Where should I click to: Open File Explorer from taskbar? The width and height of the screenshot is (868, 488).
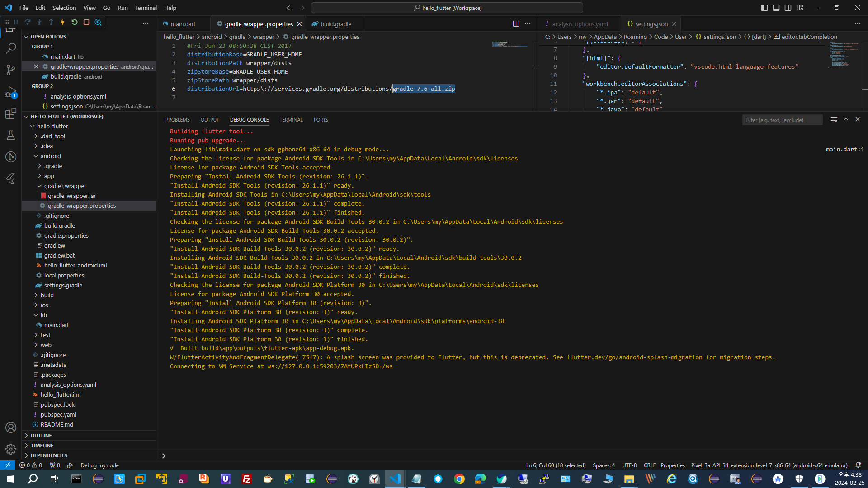[629, 479]
